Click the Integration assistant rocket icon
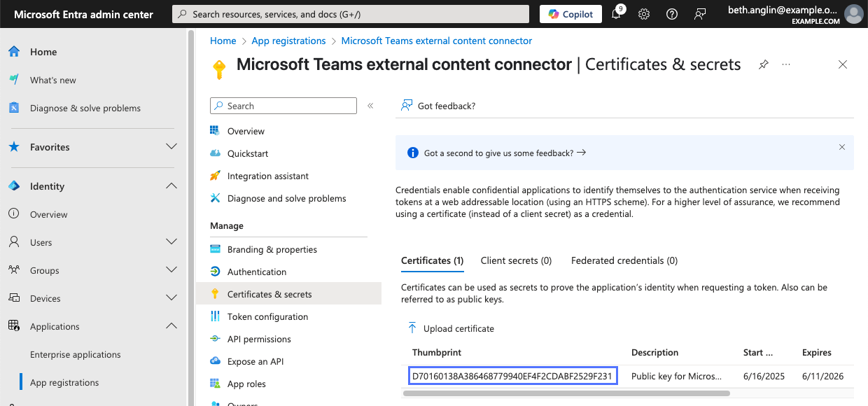This screenshot has height=406, width=868. tap(215, 176)
